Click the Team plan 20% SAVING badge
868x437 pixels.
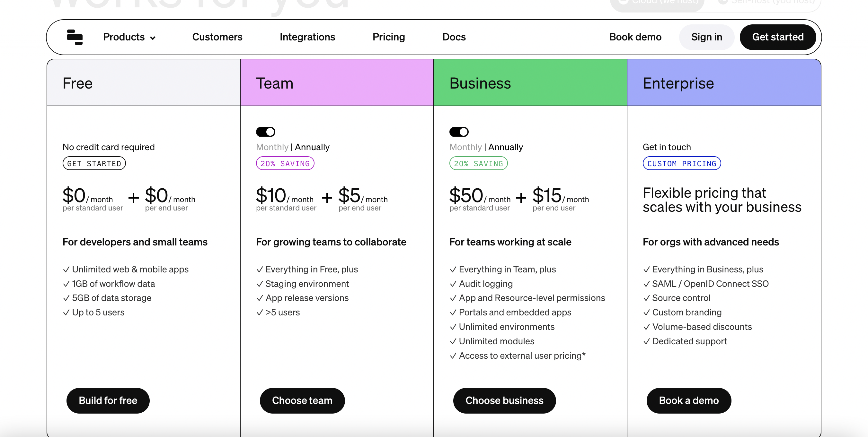(x=285, y=163)
